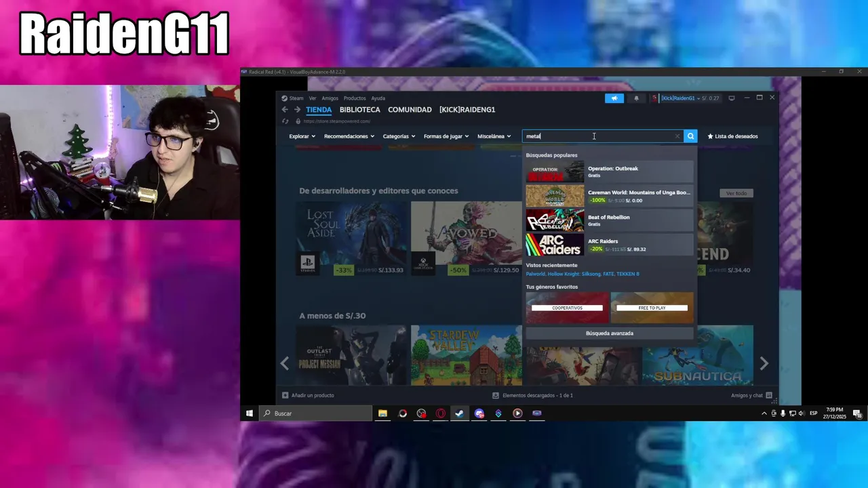Switch to the TIENDA tab
This screenshot has width=868, height=488.
tap(319, 110)
